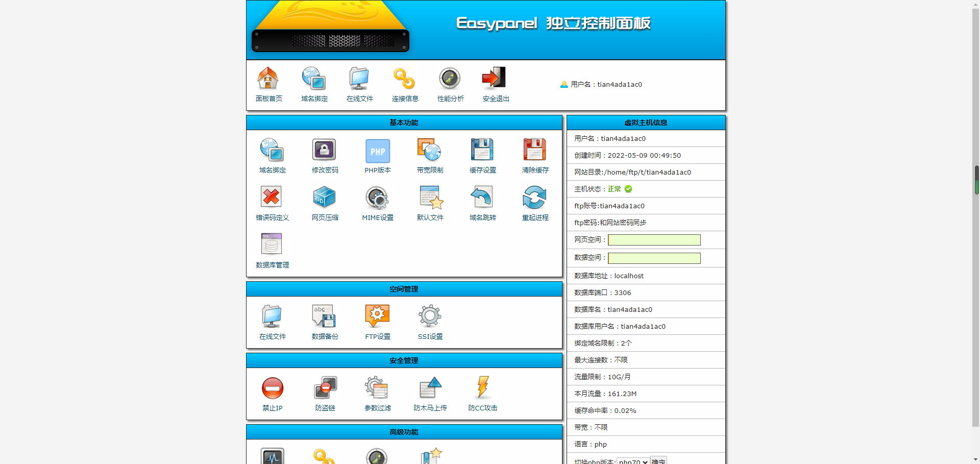The width and height of the screenshot is (980, 464).
Task: Click the 最大连接数：不限 row
Action: coord(646,360)
